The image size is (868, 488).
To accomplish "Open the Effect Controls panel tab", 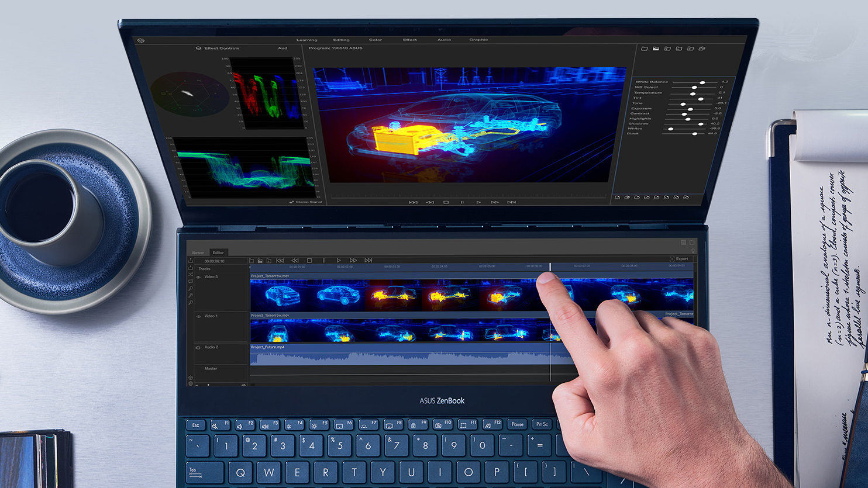I will pyautogui.click(x=218, y=49).
